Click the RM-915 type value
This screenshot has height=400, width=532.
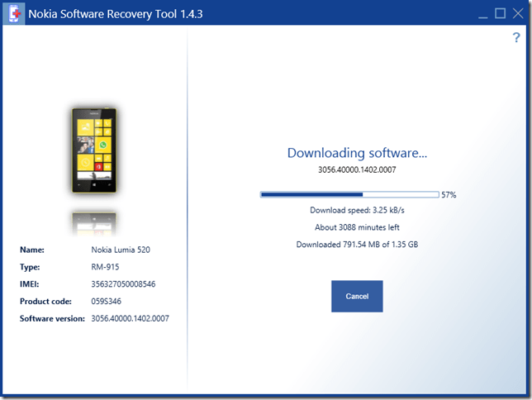pyautogui.click(x=106, y=267)
